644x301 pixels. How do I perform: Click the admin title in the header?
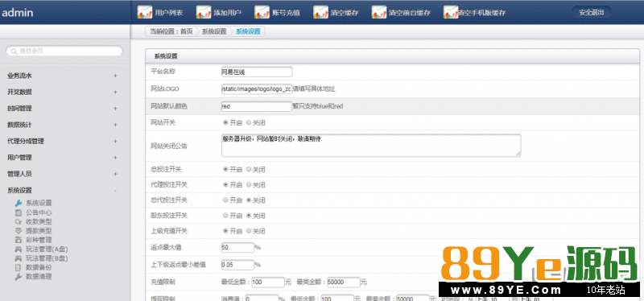[x=17, y=12]
